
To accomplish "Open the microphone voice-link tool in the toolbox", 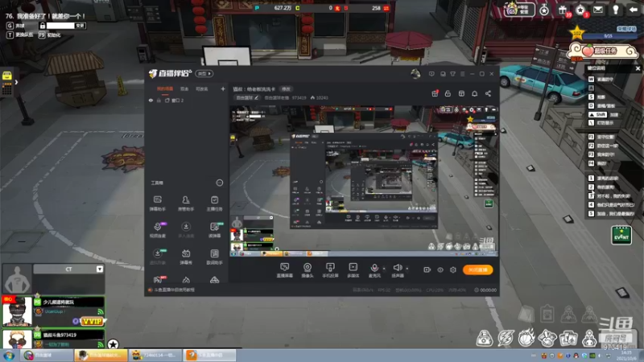I will pyautogui.click(x=157, y=230).
